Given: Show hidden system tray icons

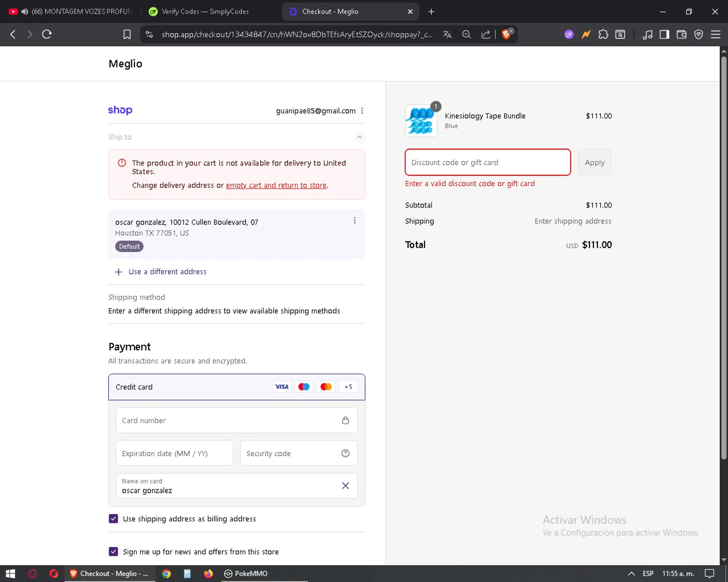Looking at the screenshot, I should point(631,574).
